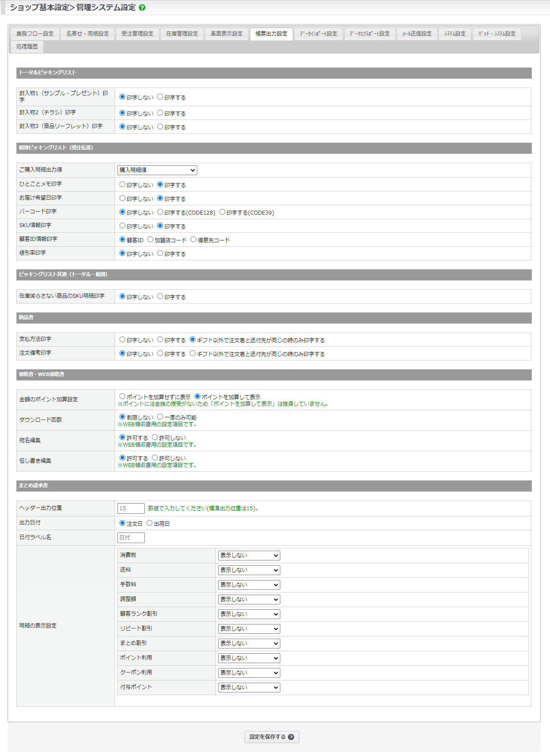Expand the 付与ポイント display dropdown
The width and height of the screenshot is (550, 756).
(x=249, y=688)
